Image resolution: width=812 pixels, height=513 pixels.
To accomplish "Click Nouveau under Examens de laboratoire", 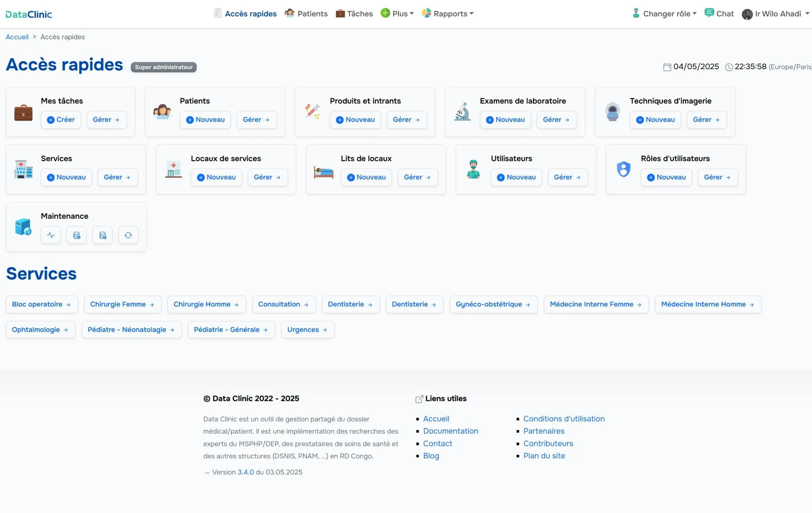I will pos(505,120).
